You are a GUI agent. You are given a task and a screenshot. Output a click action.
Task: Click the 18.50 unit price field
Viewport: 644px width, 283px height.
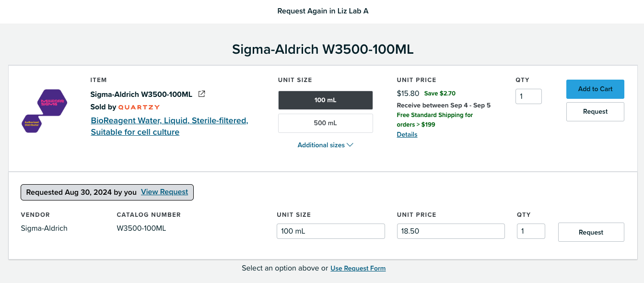tap(451, 231)
